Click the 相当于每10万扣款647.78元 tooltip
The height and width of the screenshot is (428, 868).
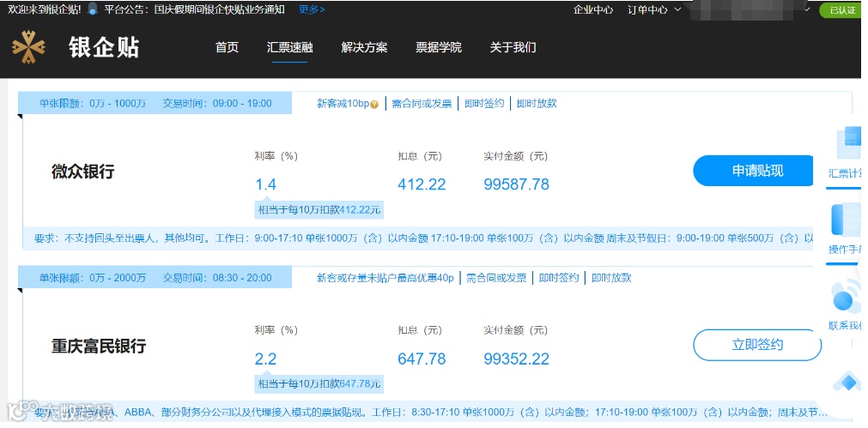(319, 384)
